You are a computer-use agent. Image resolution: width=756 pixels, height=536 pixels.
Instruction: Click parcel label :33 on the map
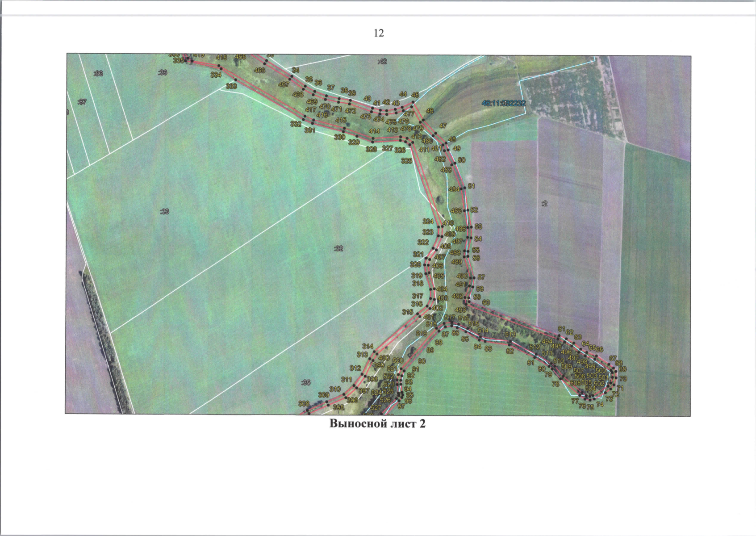tap(164, 211)
